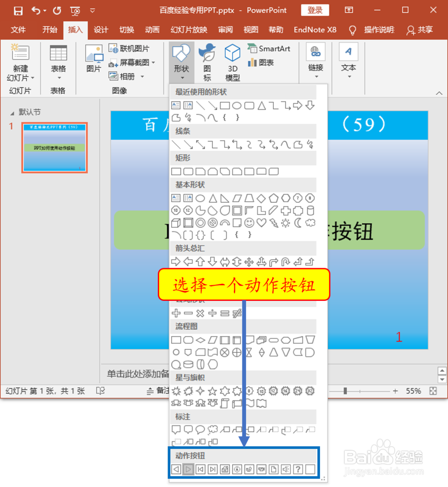Insert a SmartArt graphic
The width and height of the screenshot is (448, 487).
269,48
